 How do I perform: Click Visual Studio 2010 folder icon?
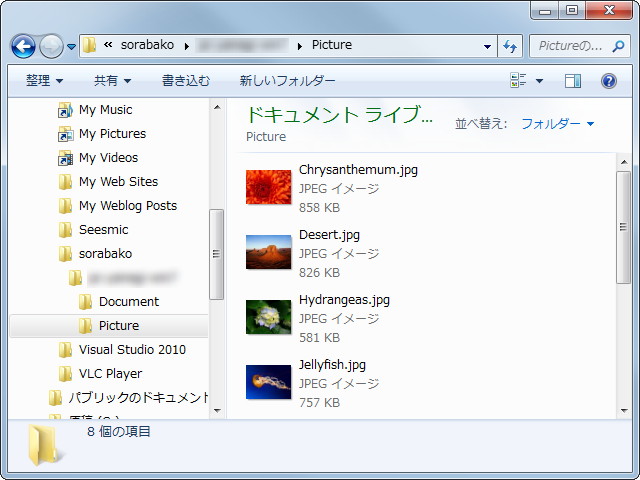(65, 350)
